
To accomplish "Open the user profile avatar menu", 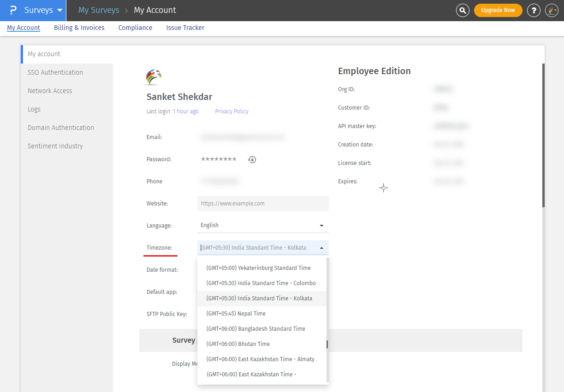I will [x=552, y=10].
